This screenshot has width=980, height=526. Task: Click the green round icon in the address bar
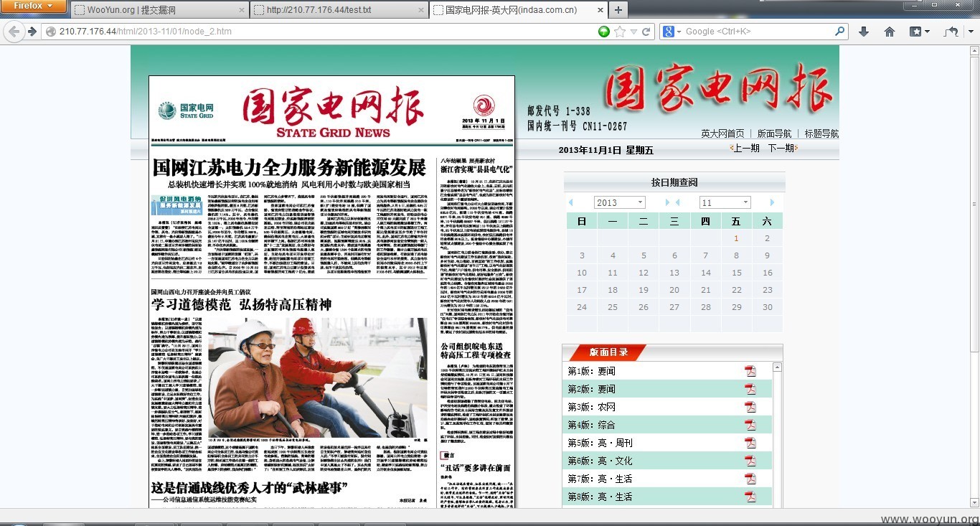coord(604,32)
